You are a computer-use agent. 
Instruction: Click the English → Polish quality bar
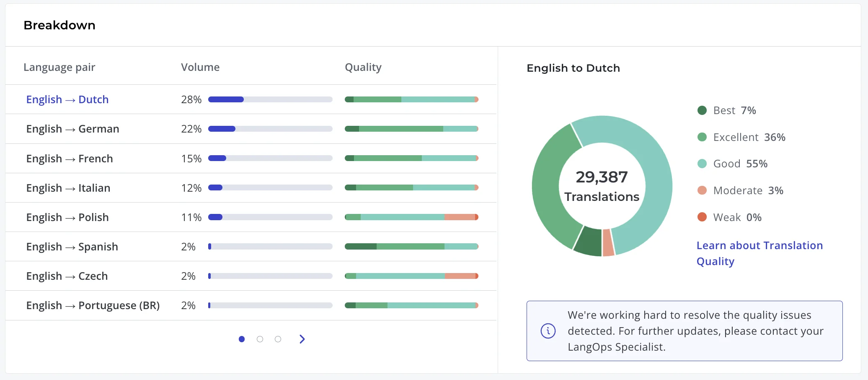click(411, 217)
